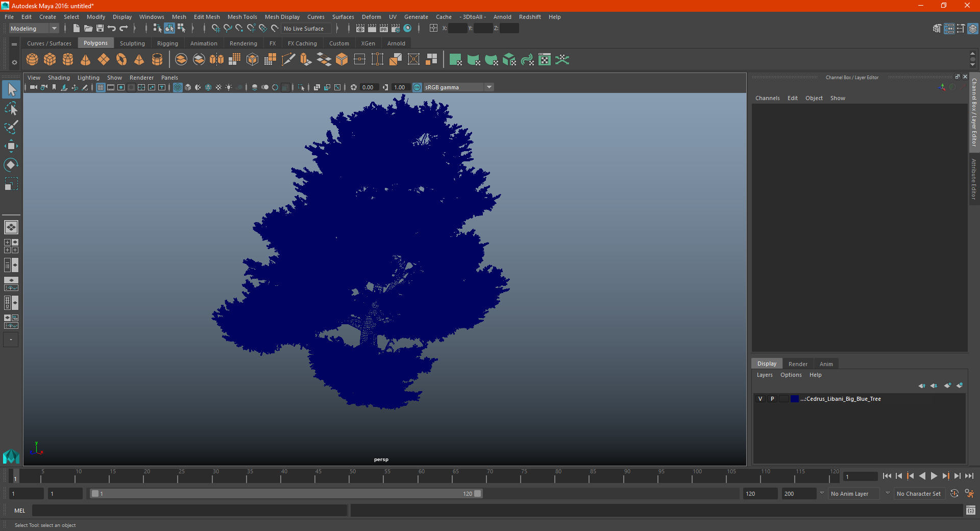Viewport: 980px width, 531px height.
Task: Open the No Character Set dropdown
Action: click(x=921, y=494)
